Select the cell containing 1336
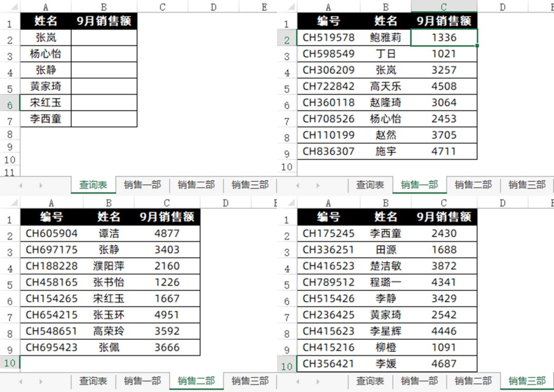 coord(444,37)
